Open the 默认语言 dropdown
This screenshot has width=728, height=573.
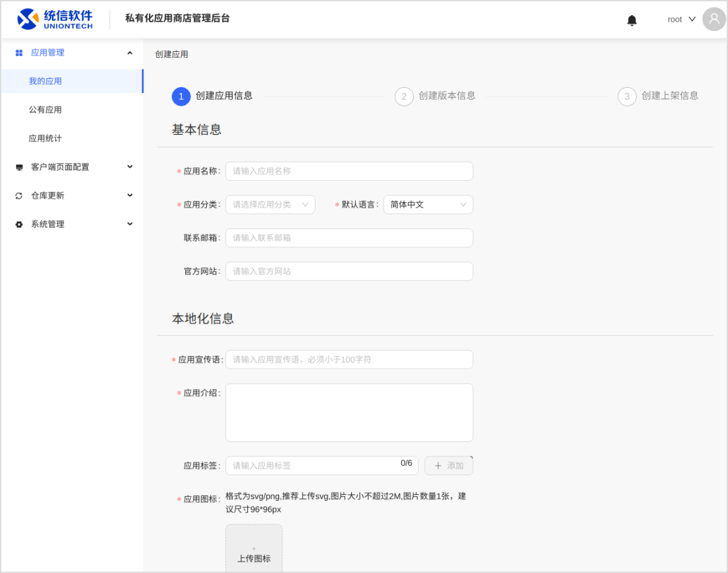coord(428,204)
